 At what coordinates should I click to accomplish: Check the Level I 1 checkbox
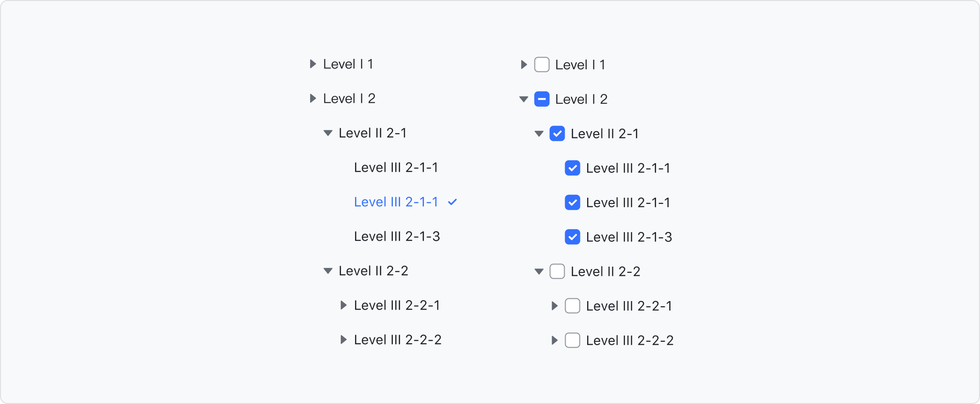pos(542,65)
